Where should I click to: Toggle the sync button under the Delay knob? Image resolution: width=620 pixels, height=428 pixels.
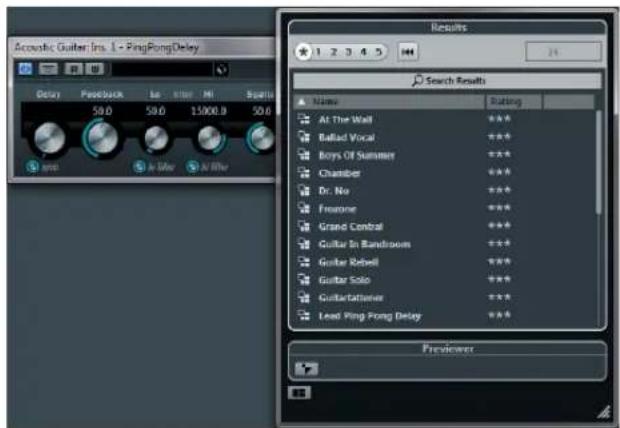32,167
